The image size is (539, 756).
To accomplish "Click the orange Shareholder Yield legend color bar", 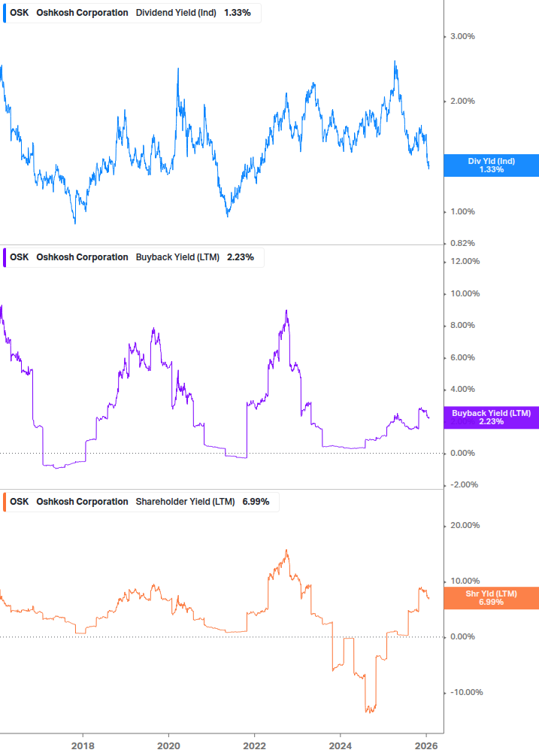I will [5, 502].
